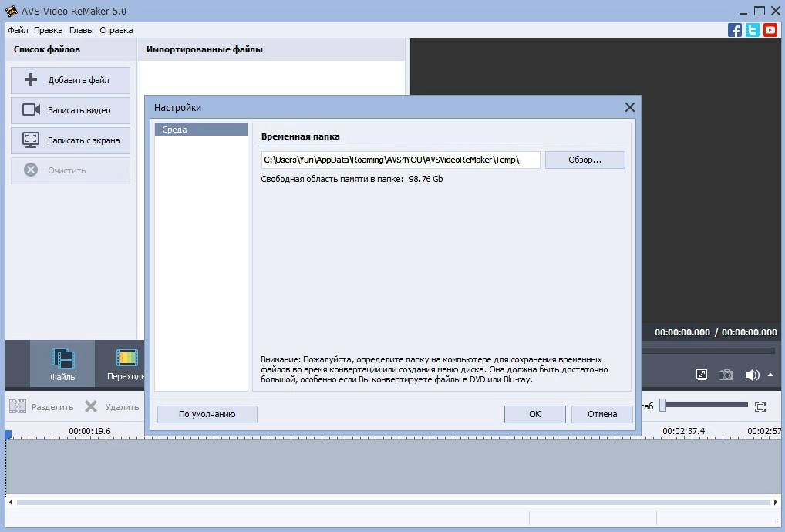
Task: Click the preview playback progress bar
Action: pyautogui.click(x=708, y=351)
